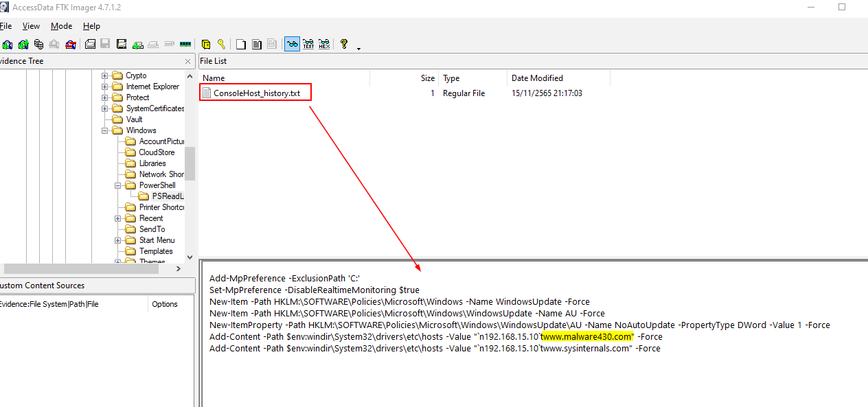Expand the Start Menu folder node
Image resolution: width=868 pixels, height=407 pixels.
coord(118,240)
